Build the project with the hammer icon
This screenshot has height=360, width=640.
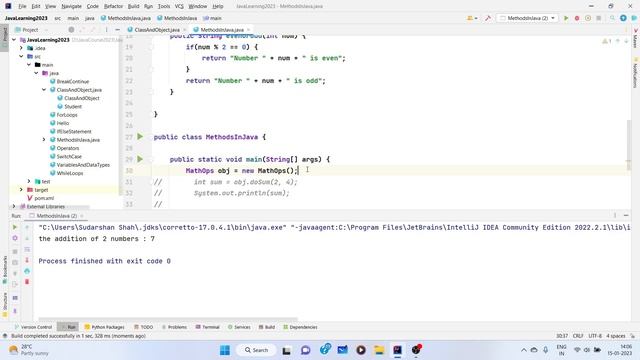[488, 18]
